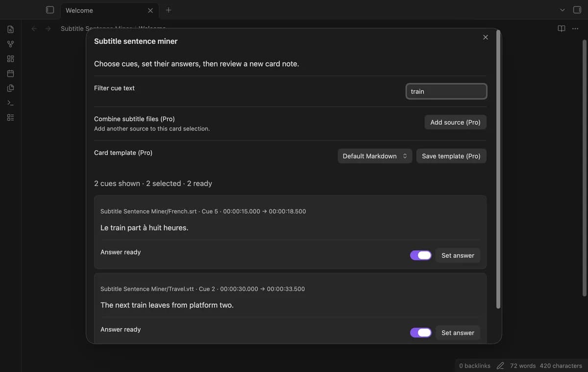This screenshot has height=372, width=588.
Task: Close the Subtitle sentence miner dialog
Action: pyautogui.click(x=486, y=37)
